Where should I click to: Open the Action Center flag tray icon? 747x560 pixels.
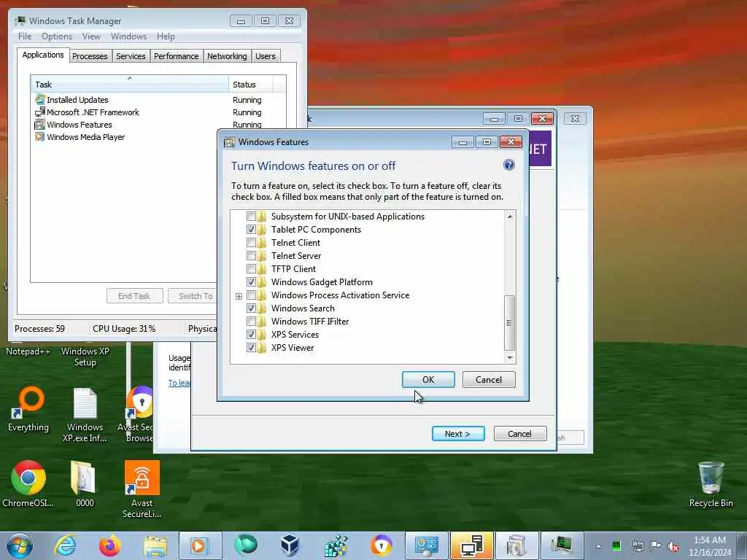pyautogui.click(x=656, y=546)
